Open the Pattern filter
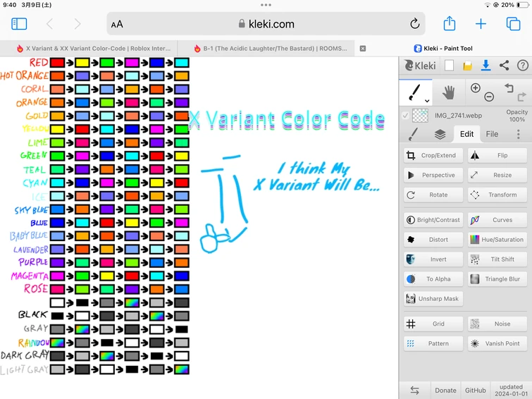 pos(433,343)
